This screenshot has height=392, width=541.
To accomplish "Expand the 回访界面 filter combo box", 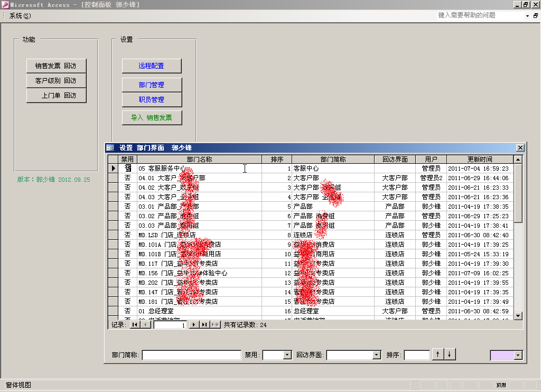I will point(377,356).
